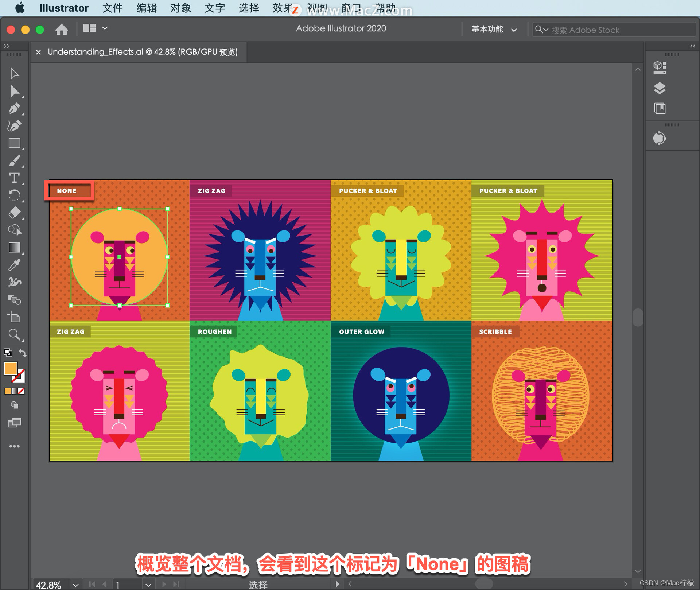Open the Layers panel icon
700x590 pixels.
[x=660, y=88]
